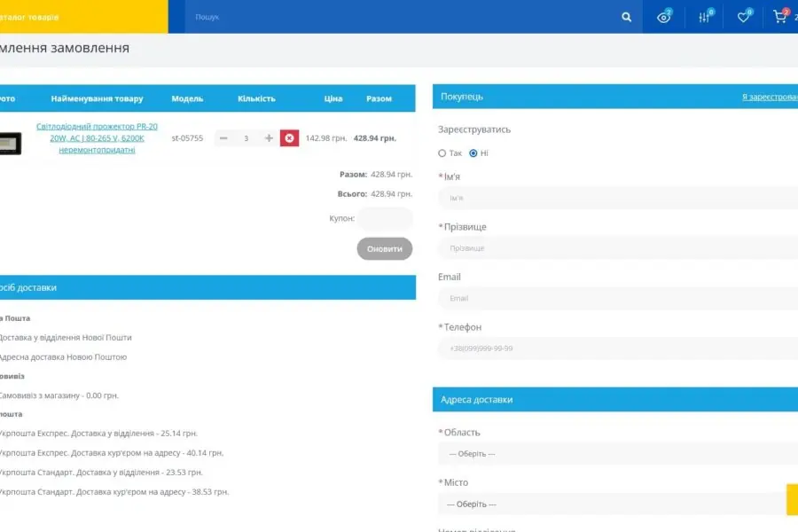Viewport: 798px width, 532px height.
Task: Increase product quantity with plus icon
Action: pos(269,138)
